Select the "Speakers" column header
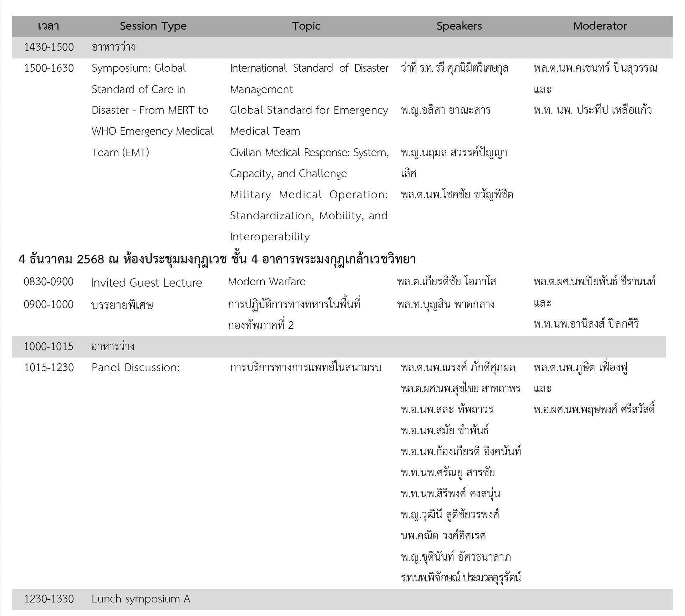685x616 pixels. pos(459,26)
